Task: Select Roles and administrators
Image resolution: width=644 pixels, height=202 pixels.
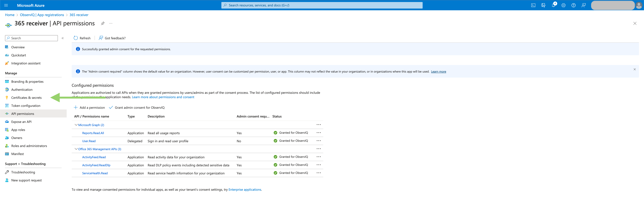Action: (x=29, y=146)
